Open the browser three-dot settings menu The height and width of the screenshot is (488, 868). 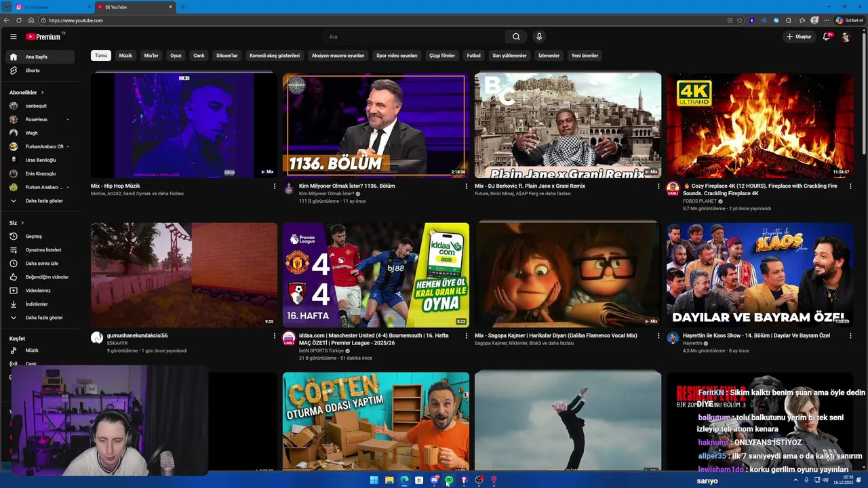[826, 20]
